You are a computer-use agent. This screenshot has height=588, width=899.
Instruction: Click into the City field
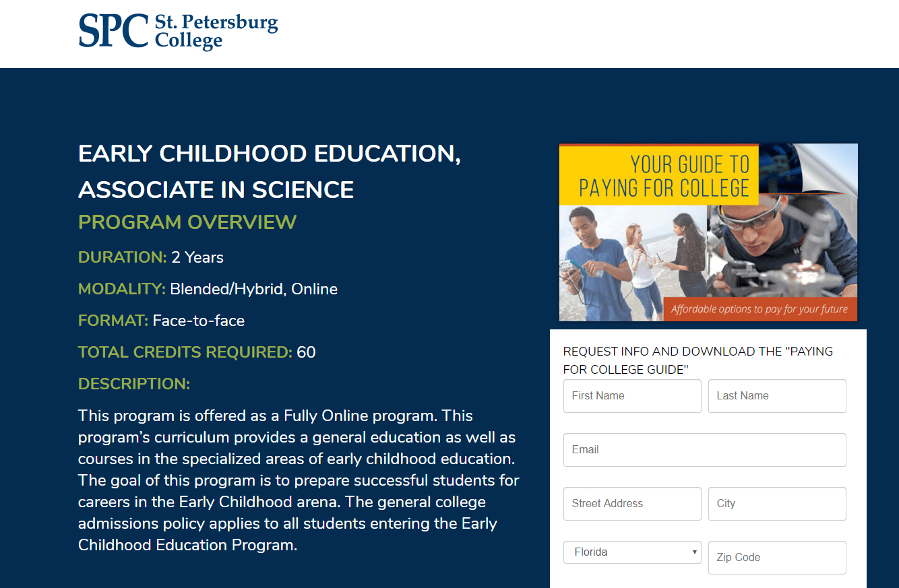point(777,504)
